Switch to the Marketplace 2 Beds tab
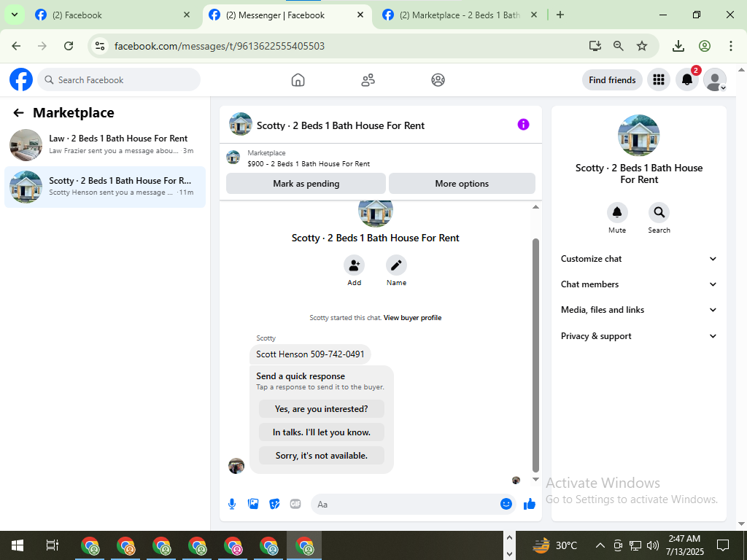 pyautogui.click(x=460, y=15)
